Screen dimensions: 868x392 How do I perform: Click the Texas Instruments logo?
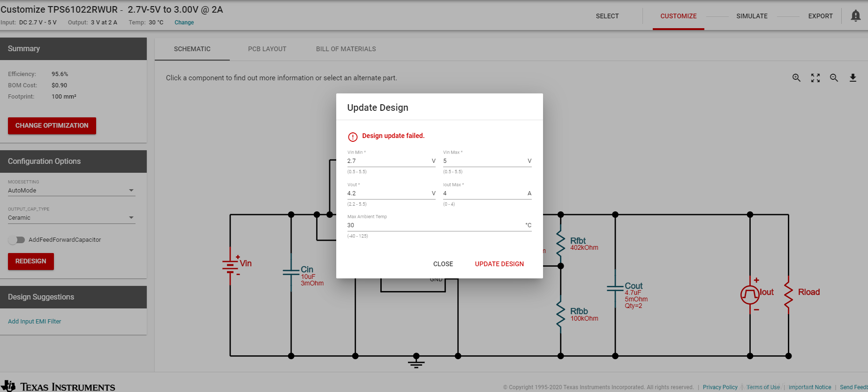tap(58, 386)
